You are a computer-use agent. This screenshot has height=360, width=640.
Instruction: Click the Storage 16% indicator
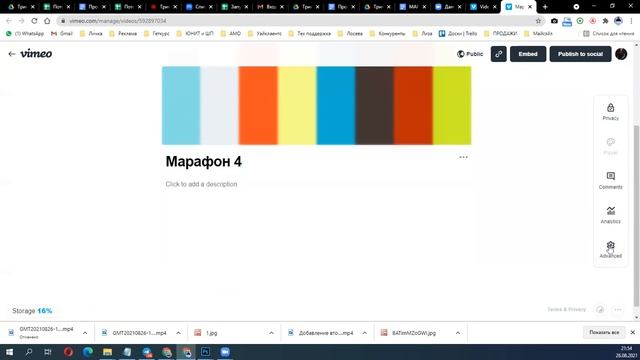coord(32,311)
